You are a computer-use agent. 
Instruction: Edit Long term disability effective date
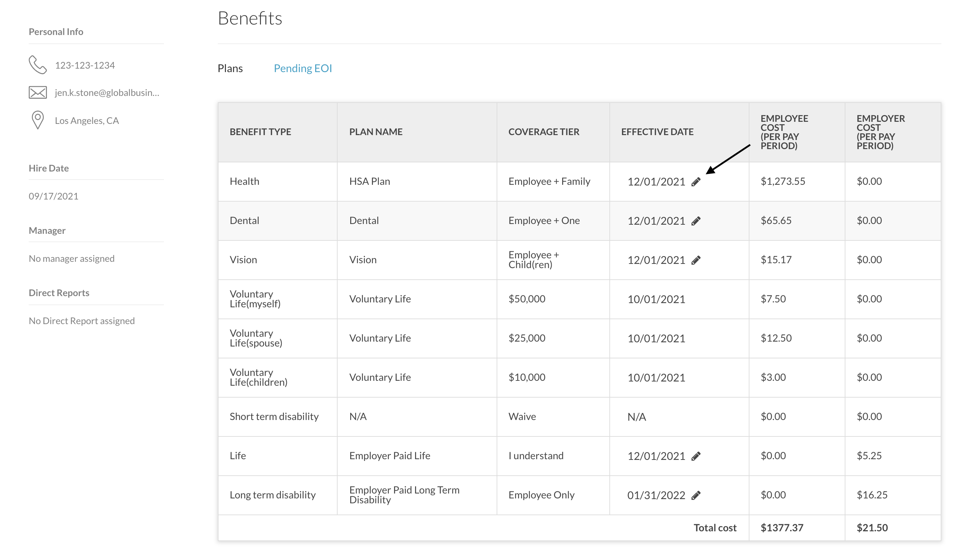coord(696,495)
